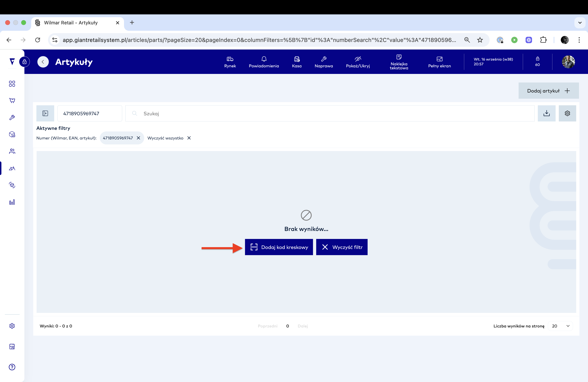The width and height of the screenshot is (588, 382).
Task: Open table settings gear next to download
Action: click(x=567, y=113)
